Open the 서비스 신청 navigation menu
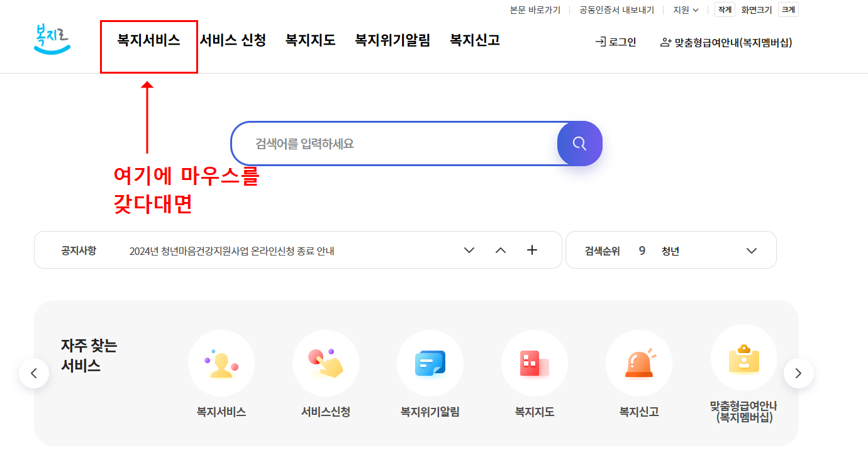Screen dimensions: 868x462 pos(232,39)
